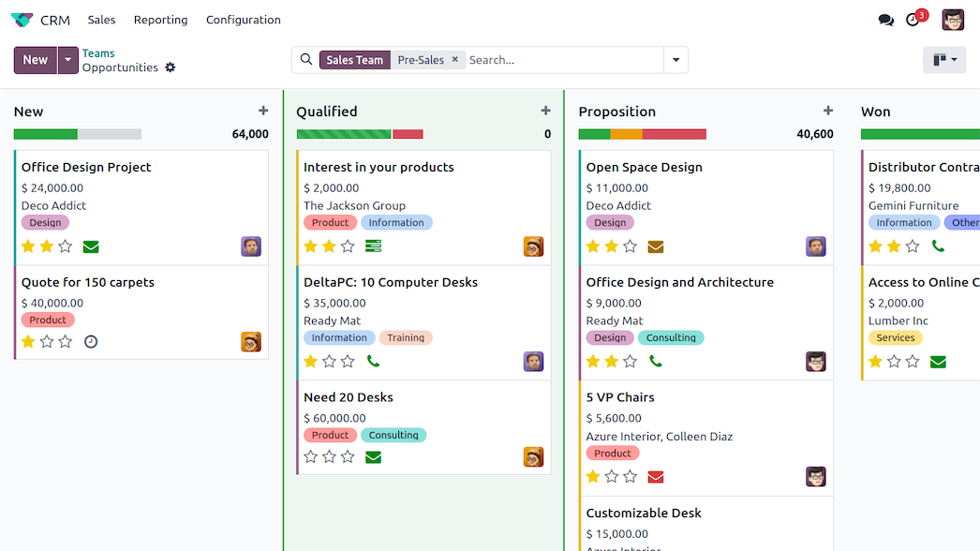Click the Sales Team filter facet label

pyautogui.click(x=355, y=60)
